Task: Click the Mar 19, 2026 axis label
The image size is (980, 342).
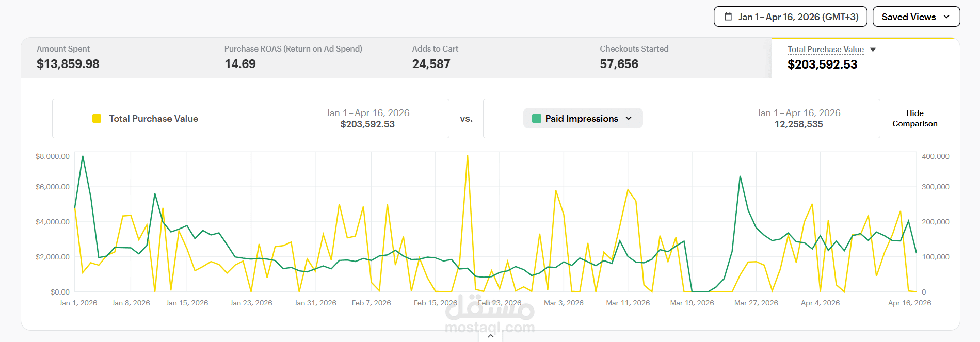Action: (x=692, y=303)
